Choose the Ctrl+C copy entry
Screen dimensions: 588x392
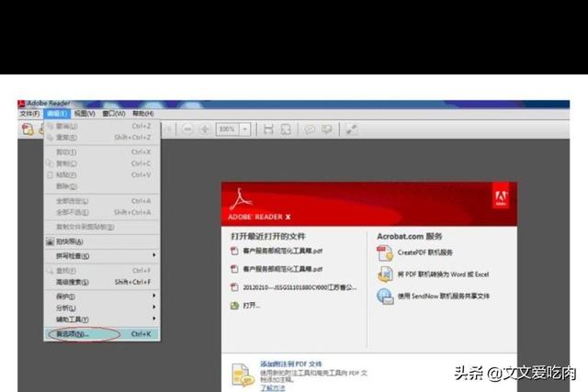pos(102,163)
